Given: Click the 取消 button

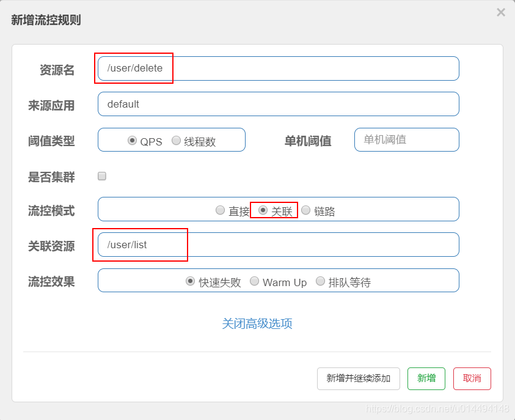Looking at the screenshot, I should 472,378.
